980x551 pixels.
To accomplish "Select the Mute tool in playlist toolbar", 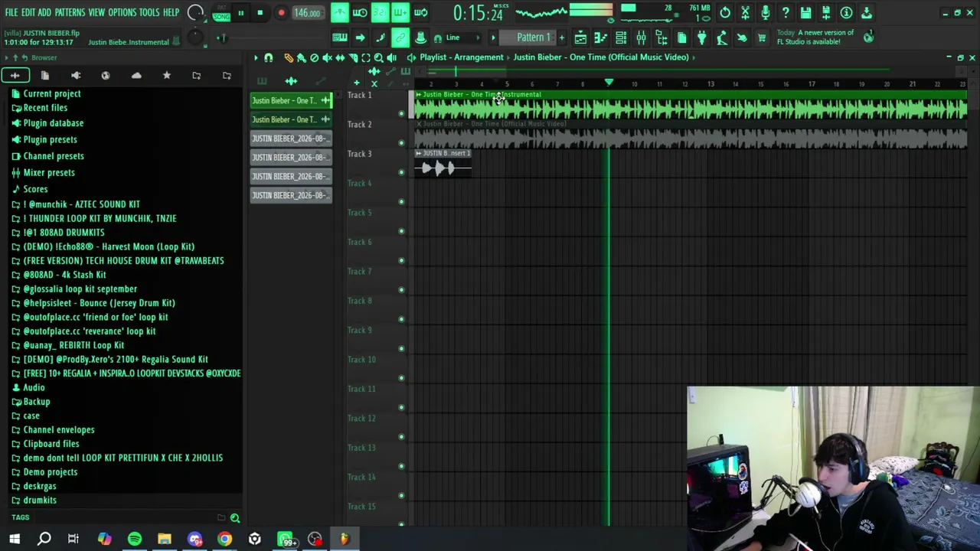I will click(x=327, y=57).
